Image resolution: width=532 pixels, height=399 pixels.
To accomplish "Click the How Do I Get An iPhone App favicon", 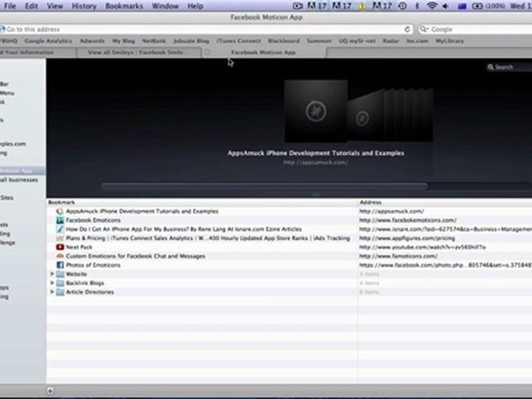I will (x=60, y=229).
